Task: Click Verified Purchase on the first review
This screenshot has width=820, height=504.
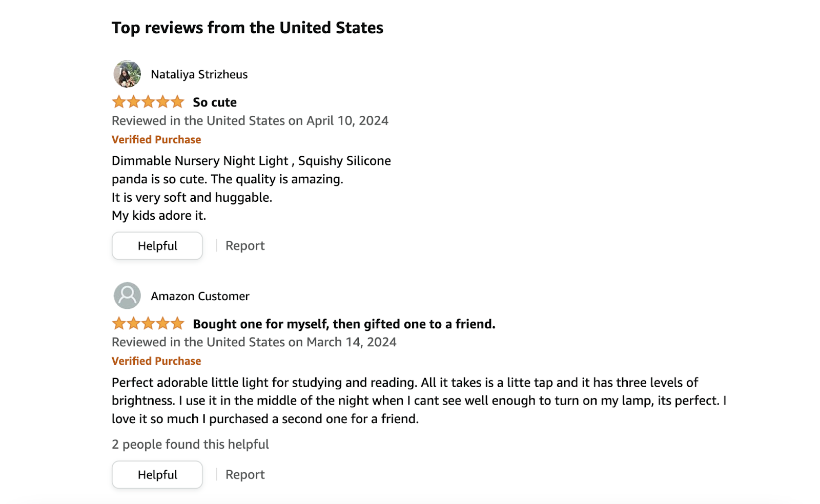Action: click(x=156, y=139)
